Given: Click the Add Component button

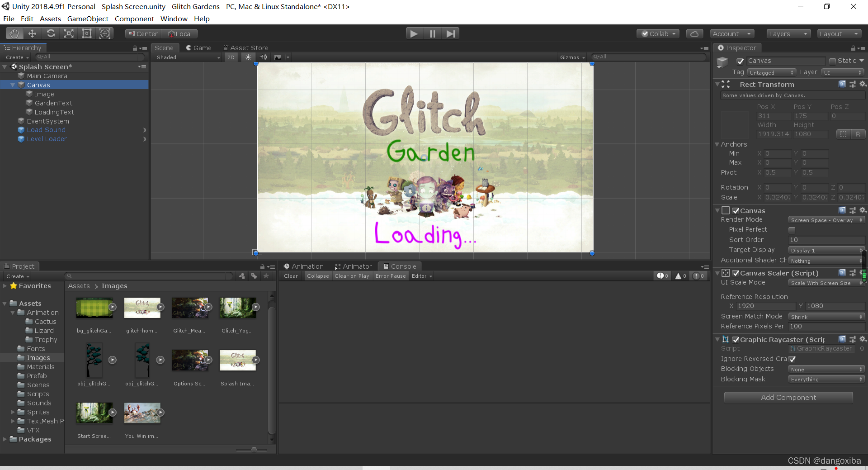Looking at the screenshot, I should (788, 398).
